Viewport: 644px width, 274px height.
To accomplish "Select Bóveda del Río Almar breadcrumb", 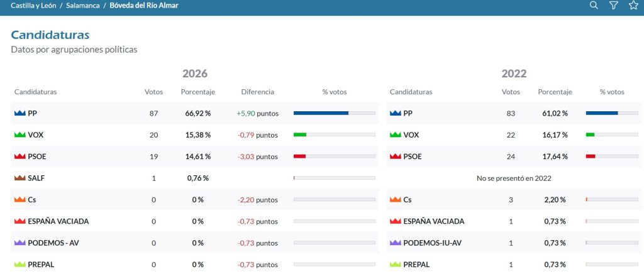I will 144,6.
